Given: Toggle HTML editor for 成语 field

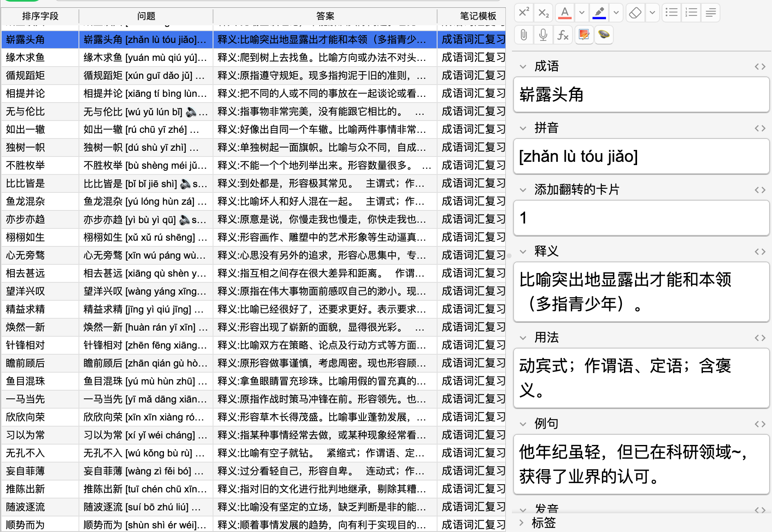Looking at the screenshot, I should click(x=760, y=66).
